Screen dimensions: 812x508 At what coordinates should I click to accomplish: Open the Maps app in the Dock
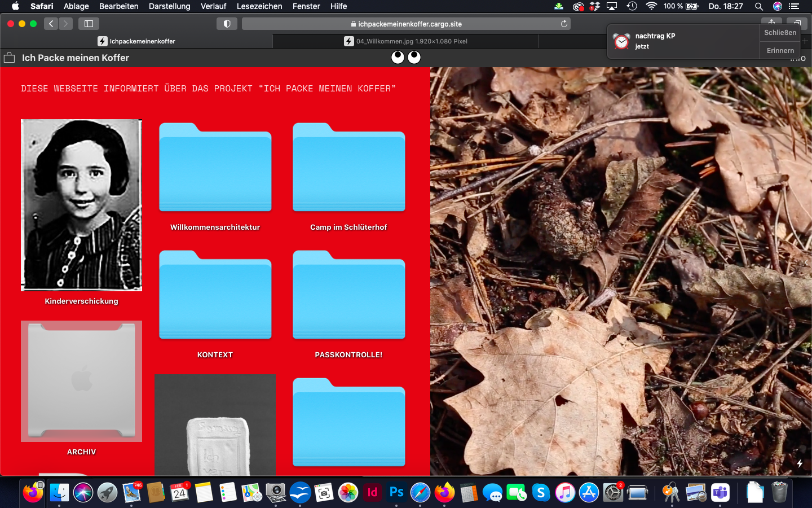point(252,493)
